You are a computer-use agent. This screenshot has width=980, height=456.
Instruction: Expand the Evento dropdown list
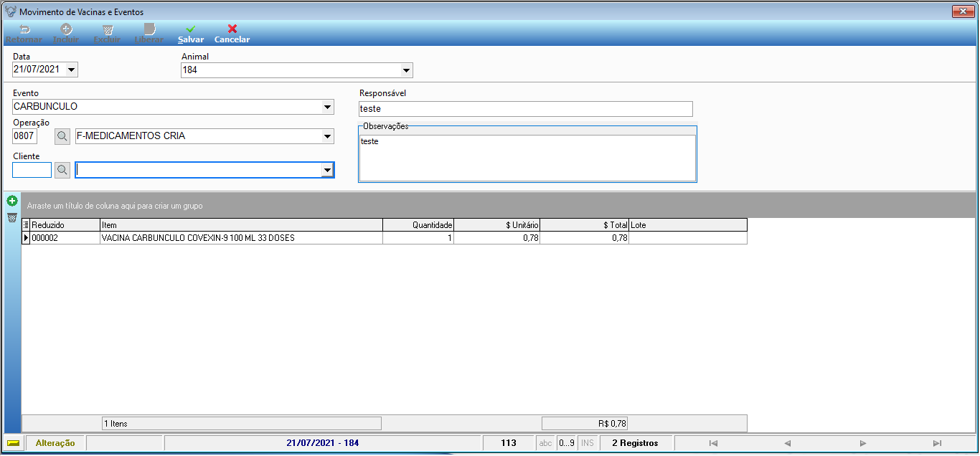tap(327, 107)
